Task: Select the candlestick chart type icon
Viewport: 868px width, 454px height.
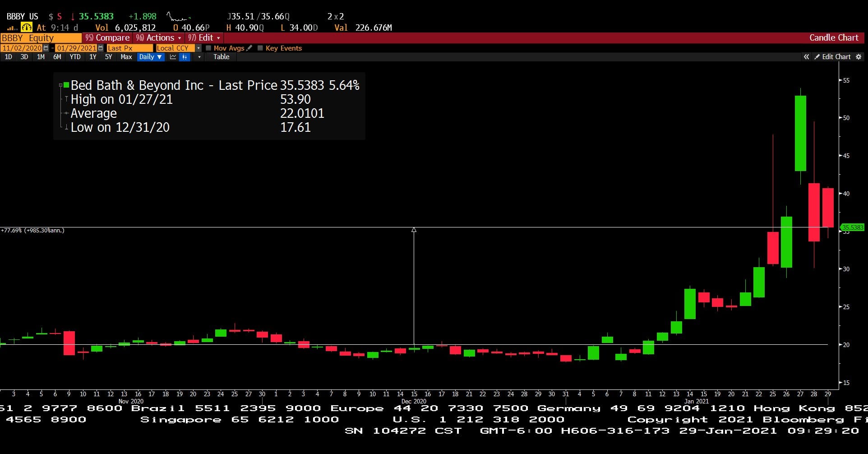Action: tap(185, 57)
